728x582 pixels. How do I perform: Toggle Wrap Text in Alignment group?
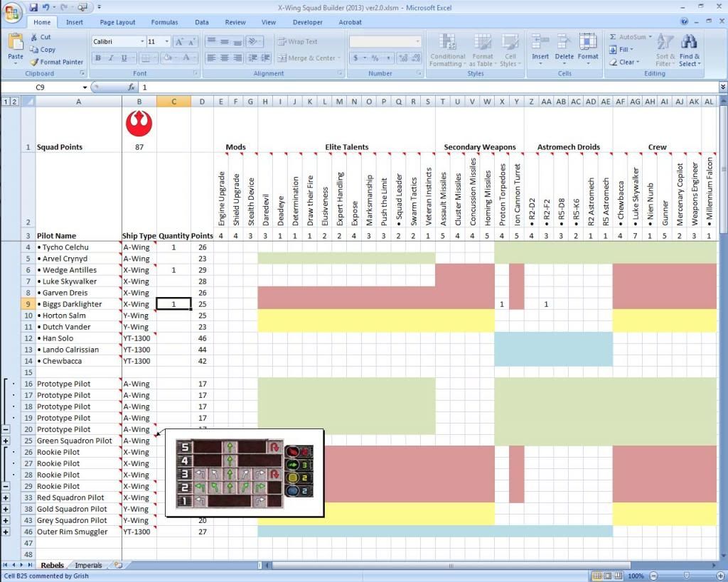pos(298,41)
